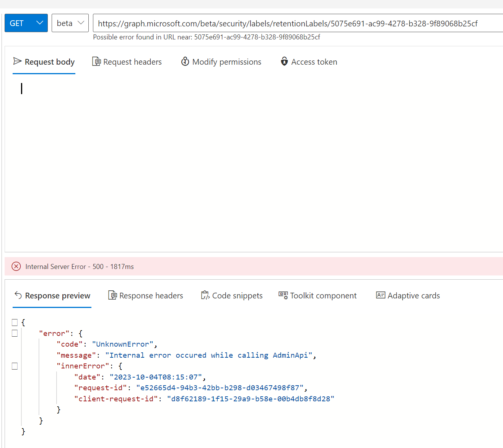Click the client-request-id value d8f62189-1f15
Image resolution: width=503 pixels, height=448 pixels.
tap(251, 399)
